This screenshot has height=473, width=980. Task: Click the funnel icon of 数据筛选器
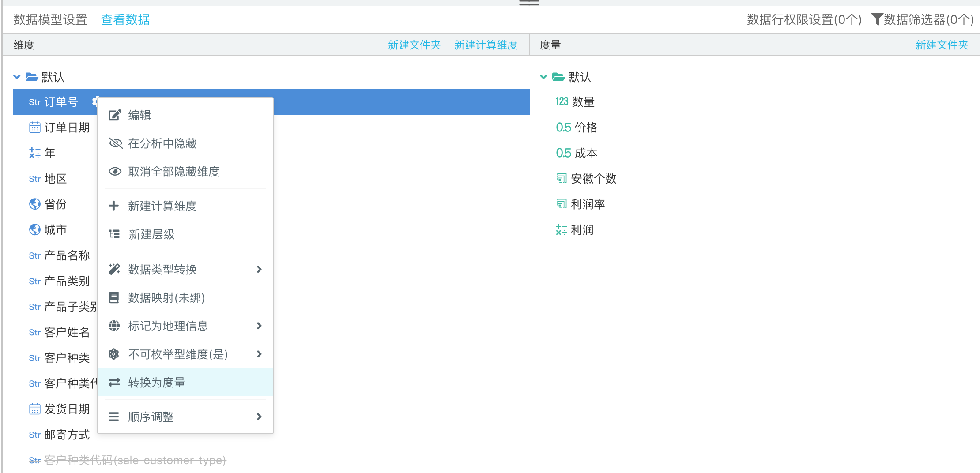point(877,19)
